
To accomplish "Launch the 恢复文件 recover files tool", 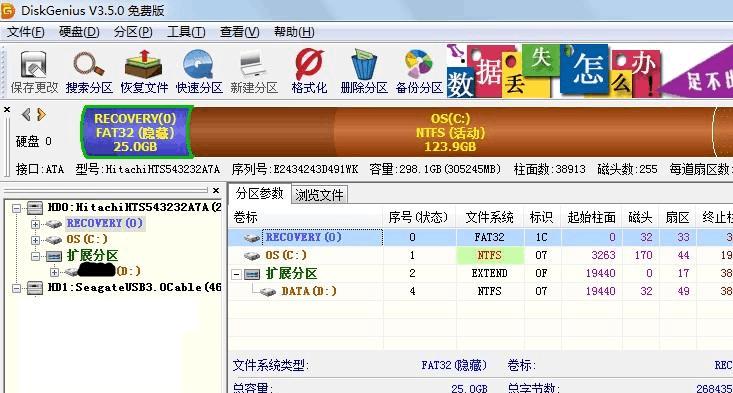I will tap(144, 72).
